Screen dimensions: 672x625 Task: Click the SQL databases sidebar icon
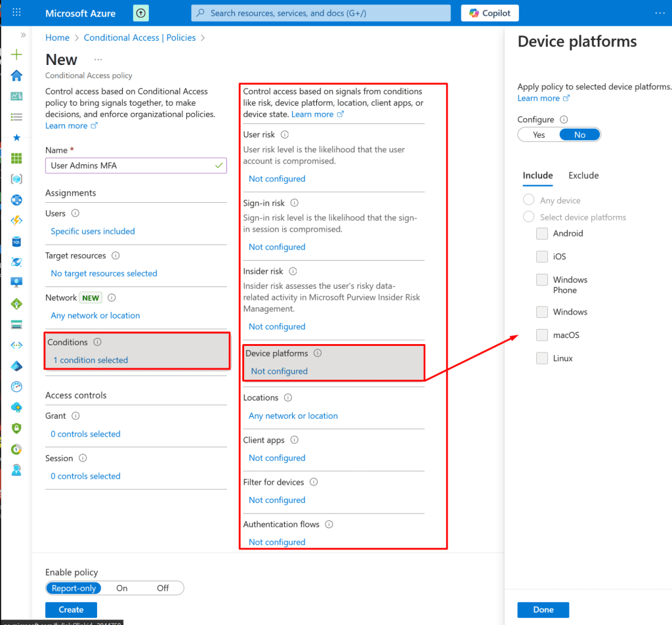[16, 242]
